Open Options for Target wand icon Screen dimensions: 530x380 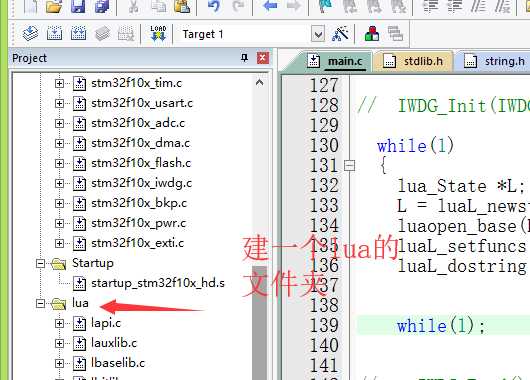(340, 33)
